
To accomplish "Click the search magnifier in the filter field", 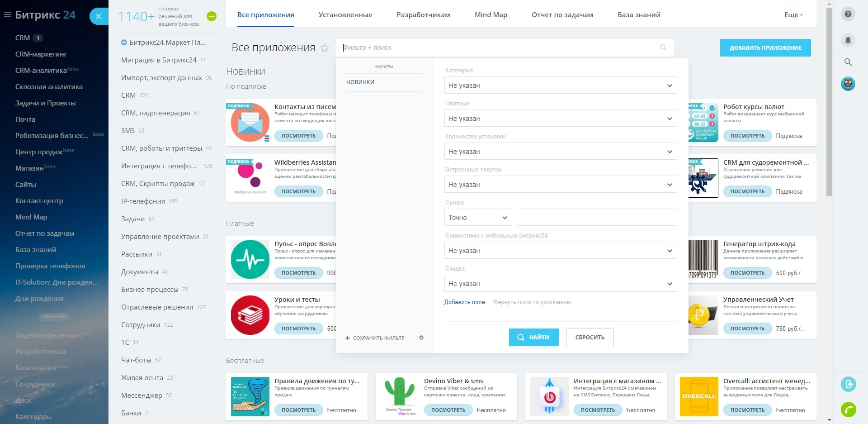I will (663, 48).
